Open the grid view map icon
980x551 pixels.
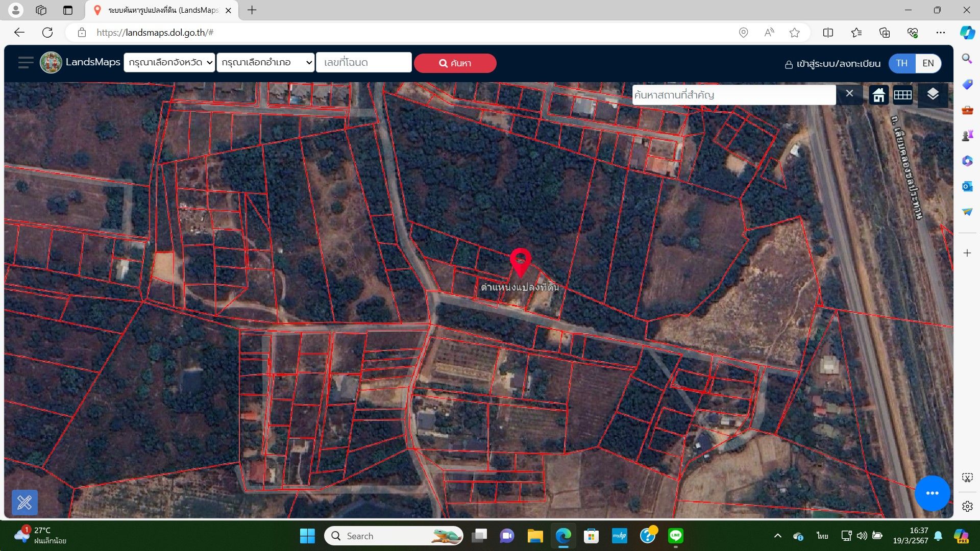pyautogui.click(x=902, y=95)
